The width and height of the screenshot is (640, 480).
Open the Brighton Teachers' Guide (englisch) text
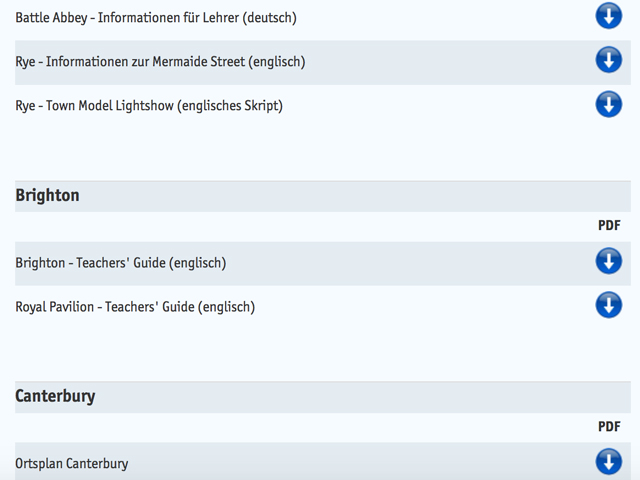pos(120,263)
